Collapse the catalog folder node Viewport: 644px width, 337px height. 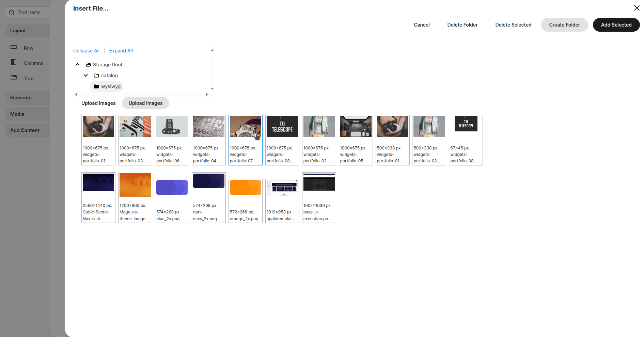click(85, 75)
